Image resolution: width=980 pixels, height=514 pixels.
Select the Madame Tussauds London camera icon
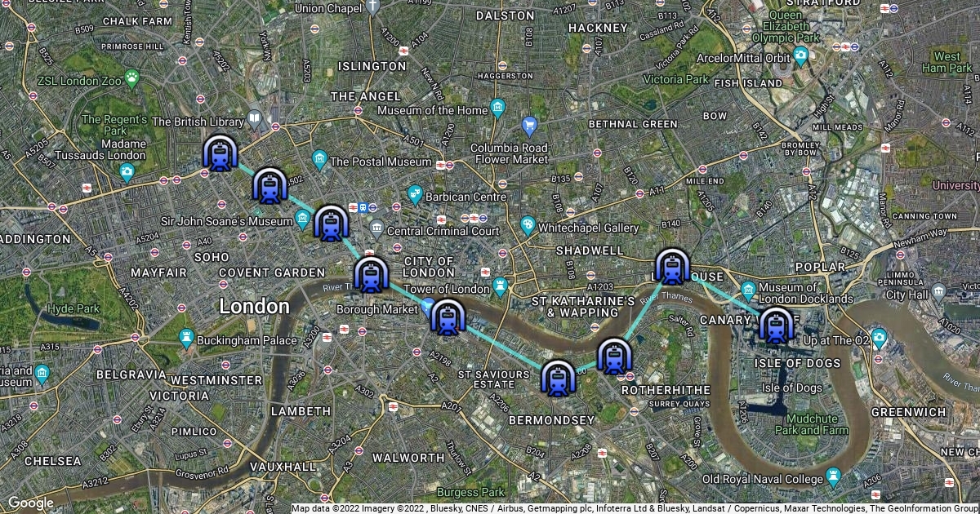coord(127,171)
